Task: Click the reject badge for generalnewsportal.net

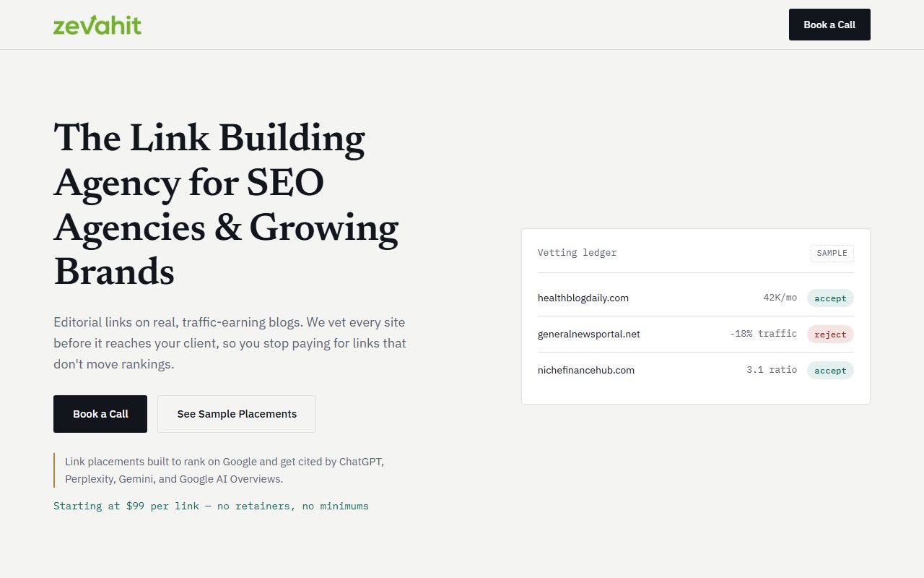Action: tap(830, 335)
